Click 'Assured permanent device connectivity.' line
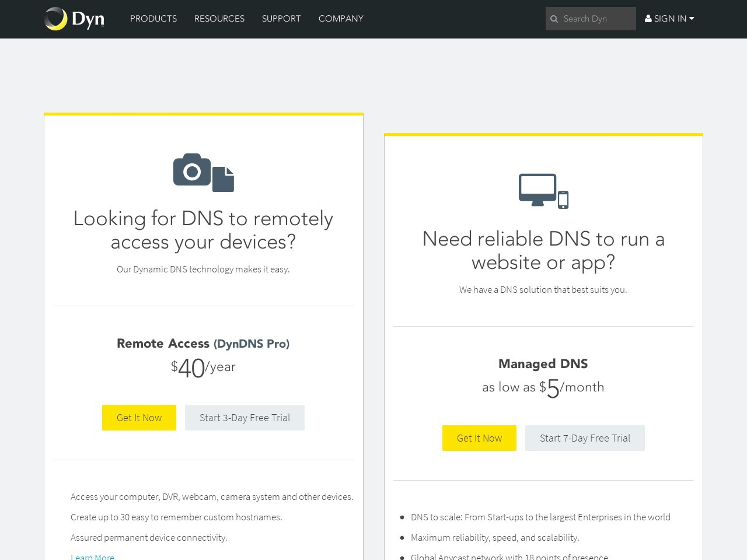 tap(149, 537)
